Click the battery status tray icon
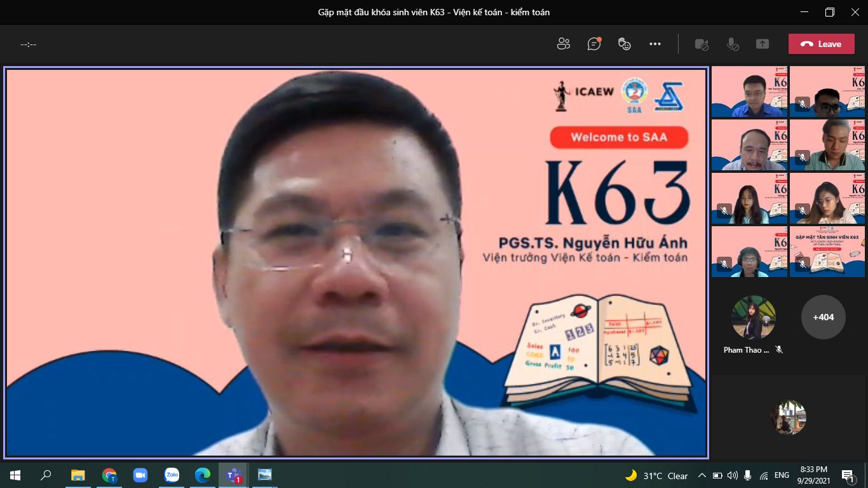 coord(717,475)
